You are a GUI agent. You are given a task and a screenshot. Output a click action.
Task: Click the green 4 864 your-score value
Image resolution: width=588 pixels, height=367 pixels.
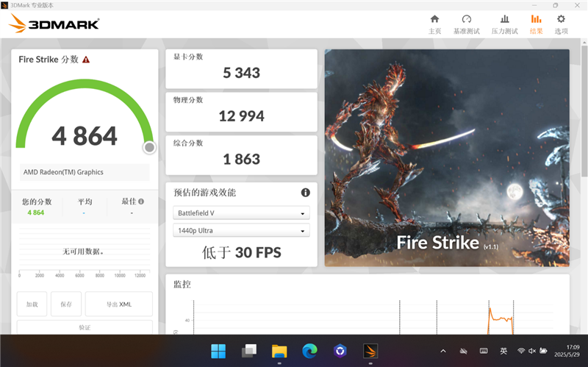click(x=35, y=213)
